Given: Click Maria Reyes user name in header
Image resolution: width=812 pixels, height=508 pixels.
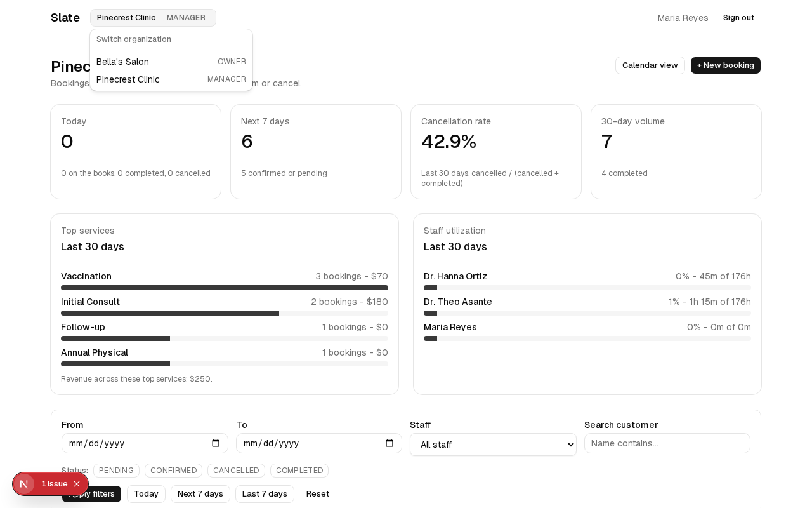Looking at the screenshot, I should 683,18.
